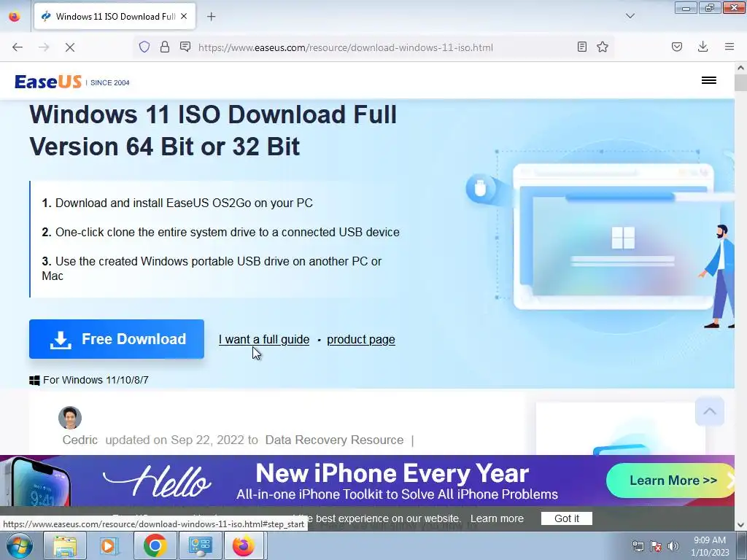The height and width of the screenshot is (560, 747).
Task: Bookmark this page with the star icon
Action: [x=603, y=47]
